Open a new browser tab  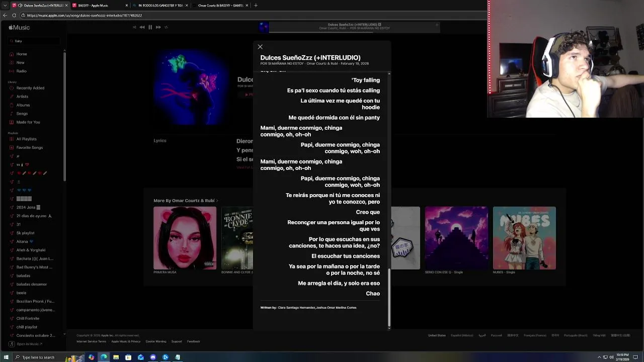tap(256, 6)
